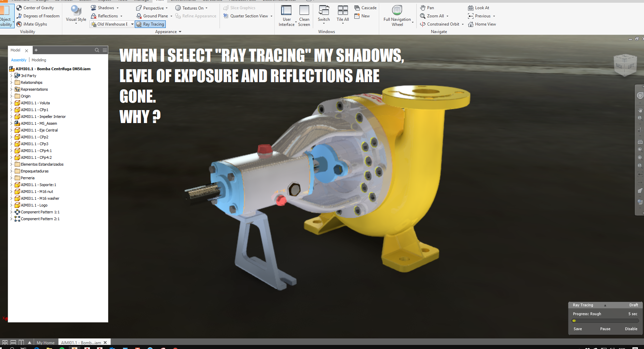Close the Model browser tab
The height and width of the screenshot is (349, 644).
pyautogui.click(x=27, y=50)
